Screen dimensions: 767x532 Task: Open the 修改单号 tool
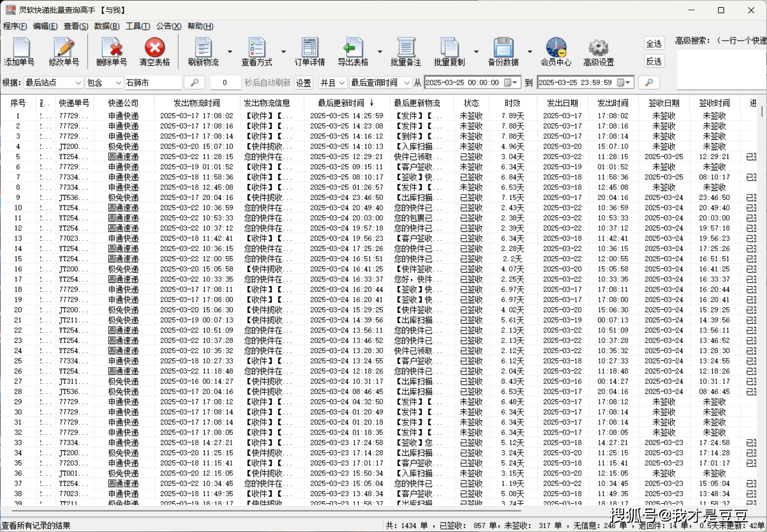click(64, 52)
